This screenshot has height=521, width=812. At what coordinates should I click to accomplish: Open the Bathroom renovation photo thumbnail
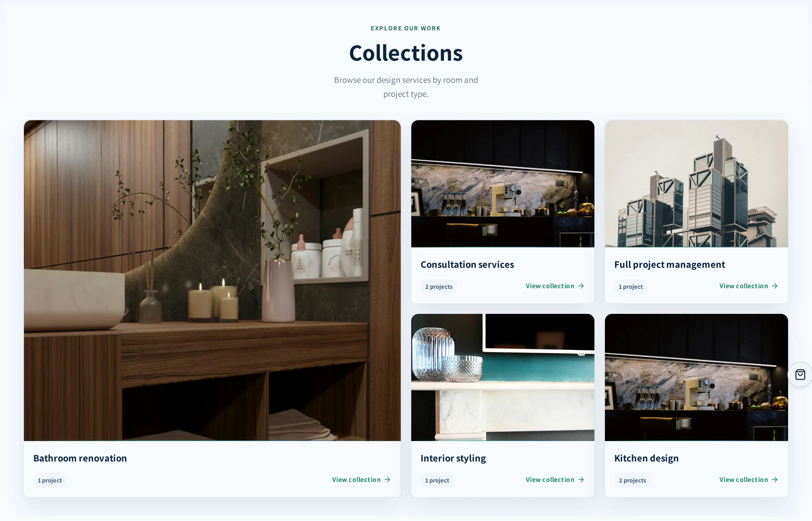point(212,280)
